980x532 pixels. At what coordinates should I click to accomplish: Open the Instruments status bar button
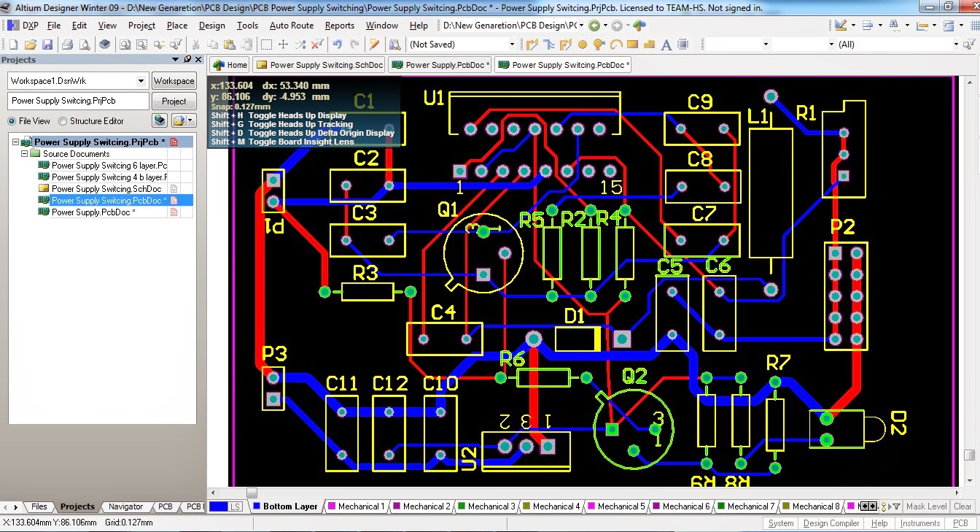(x=920, y=523)
